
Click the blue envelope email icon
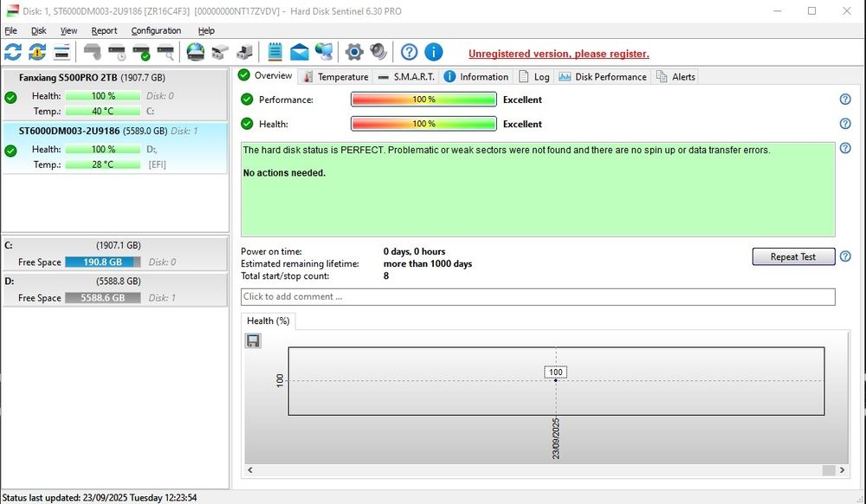point(300,53)
